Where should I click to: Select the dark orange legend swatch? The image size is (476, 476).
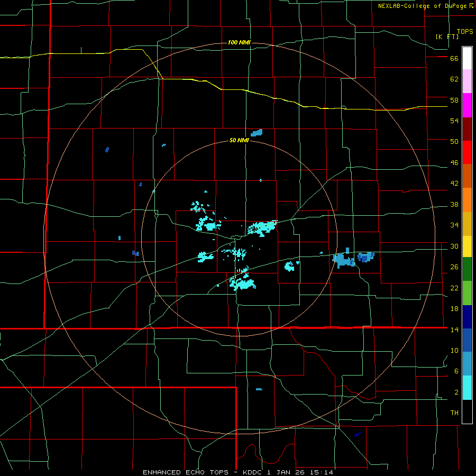click(467, 176)
